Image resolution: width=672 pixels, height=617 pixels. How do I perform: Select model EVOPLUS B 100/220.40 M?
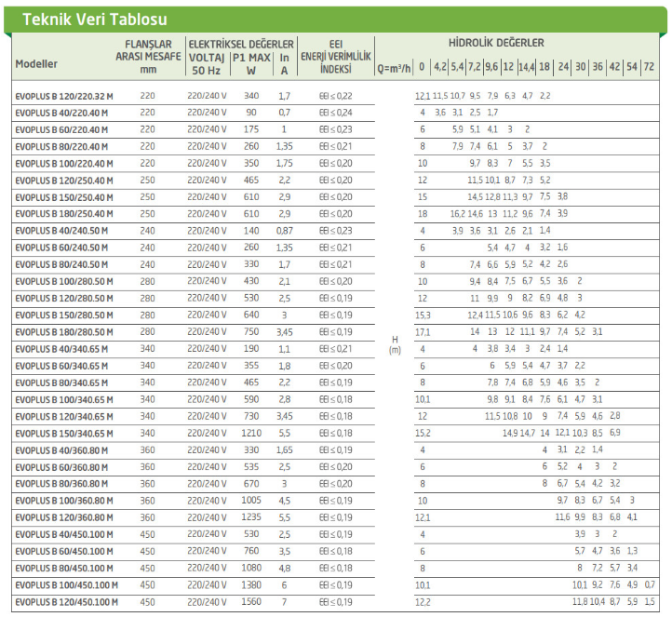(x=64, y=164)
